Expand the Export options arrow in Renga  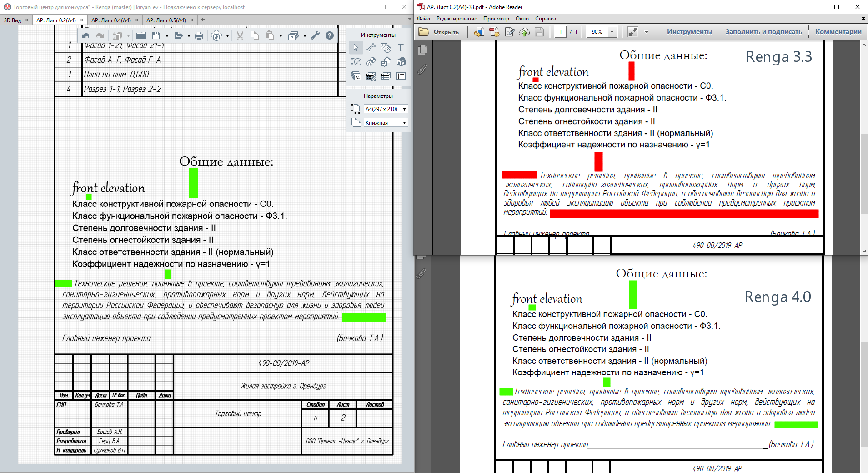point(188,36)
